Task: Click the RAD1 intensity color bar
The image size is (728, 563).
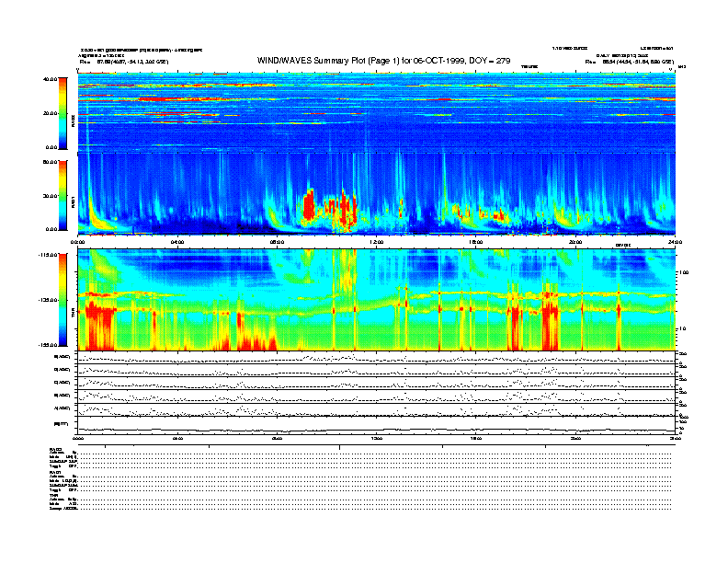Action: [63, 195]
